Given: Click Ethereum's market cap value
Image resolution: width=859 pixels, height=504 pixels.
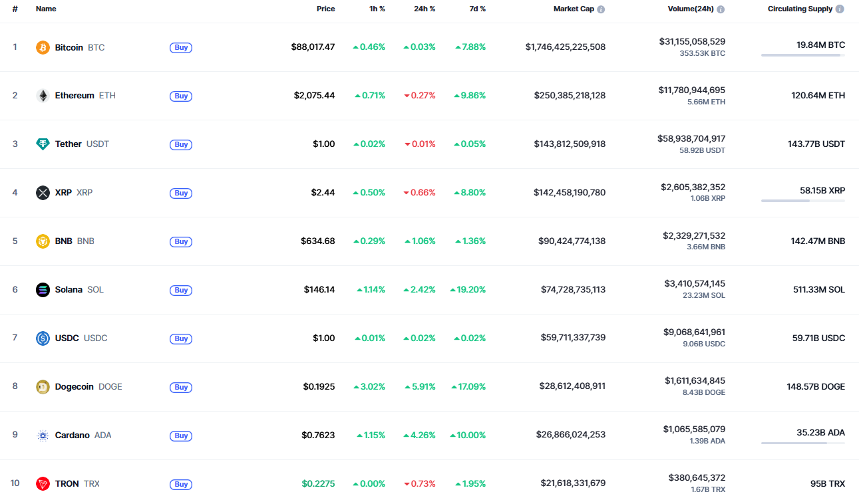Looking at the screenshot, I should coord(570,96).
